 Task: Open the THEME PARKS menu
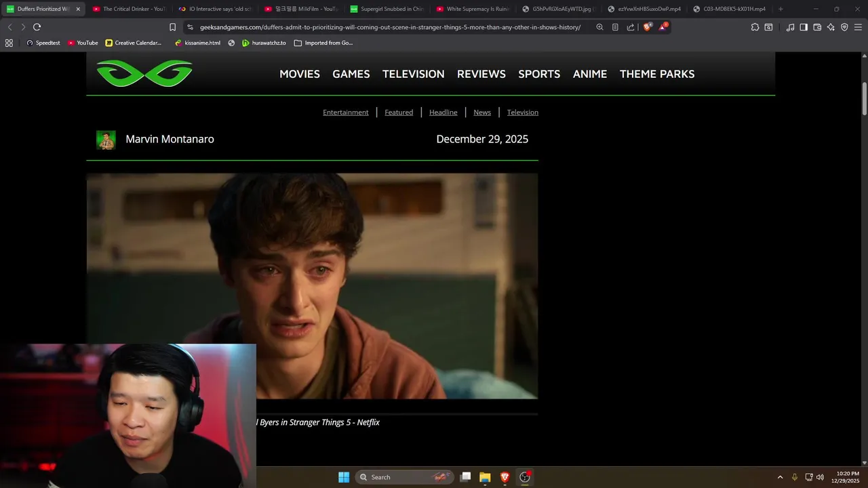(x=657, y=74)
